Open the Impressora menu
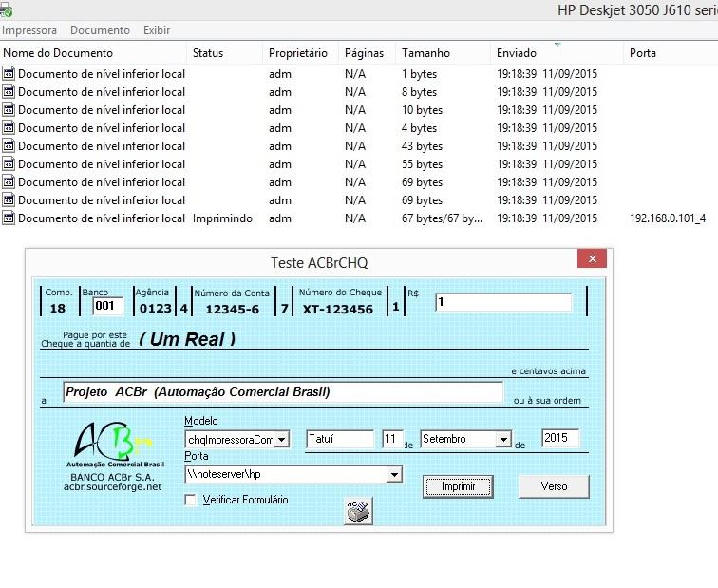Viewport: 718px width, 588px height. 29,30
